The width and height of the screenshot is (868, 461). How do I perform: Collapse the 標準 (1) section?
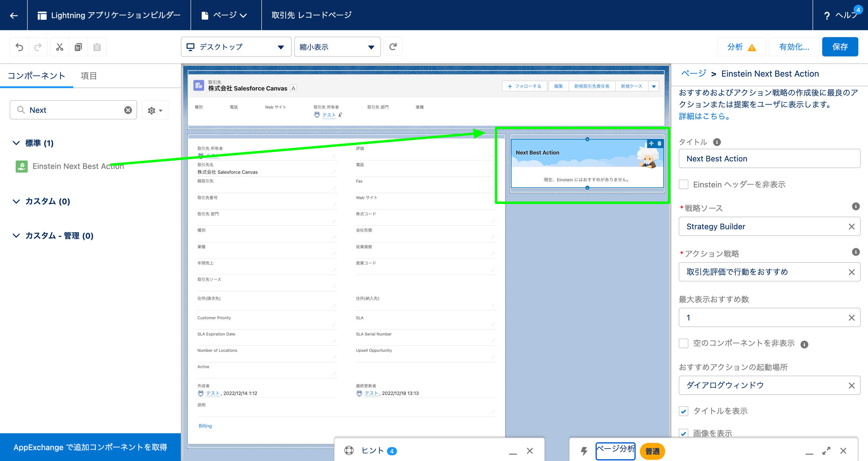(x=16, y=143)
